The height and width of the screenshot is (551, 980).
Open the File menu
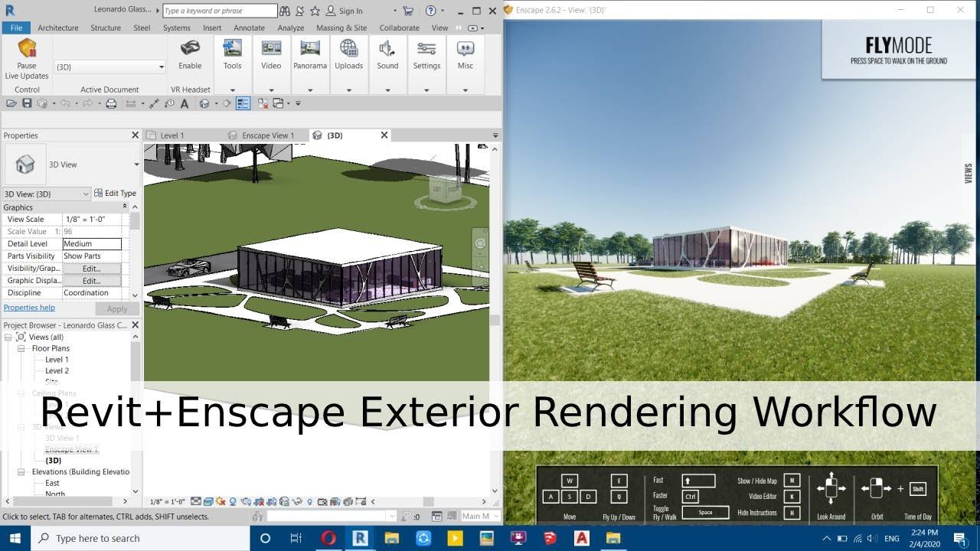point(16,28)
